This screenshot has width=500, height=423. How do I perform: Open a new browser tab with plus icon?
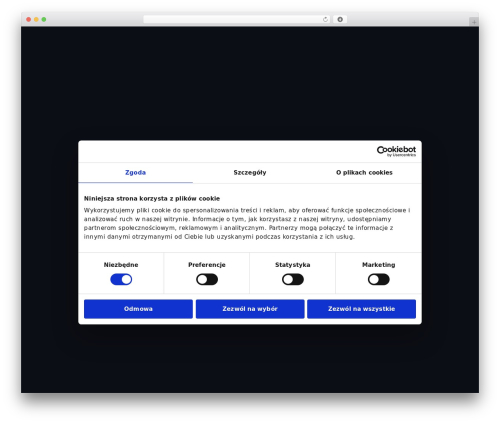pos(474,22)
